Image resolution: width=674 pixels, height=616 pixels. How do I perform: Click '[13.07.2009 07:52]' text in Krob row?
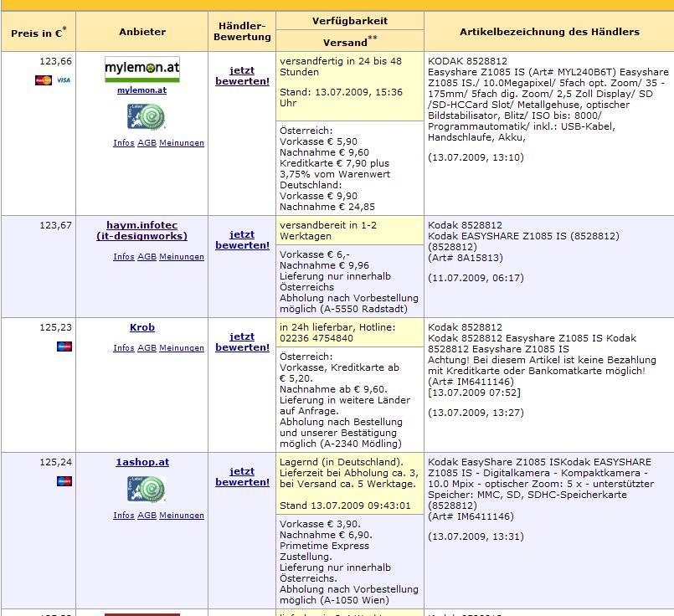pyautogui.click(x=474, y=393)
